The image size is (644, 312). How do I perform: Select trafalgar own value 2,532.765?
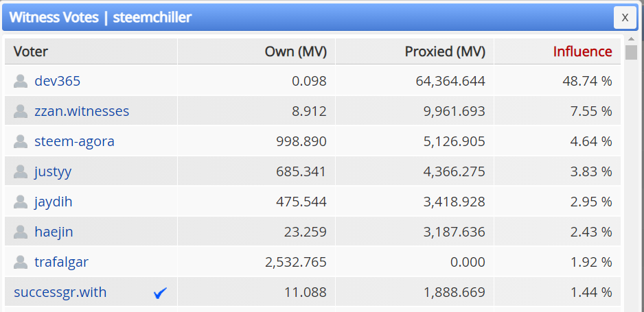point(296,262)
